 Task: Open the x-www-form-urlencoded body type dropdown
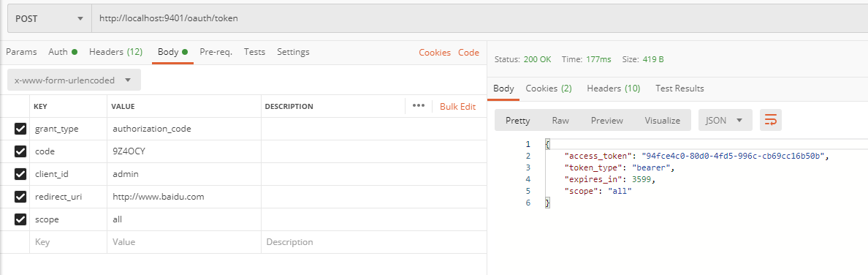pyautogui.click(x=75, y=80)
